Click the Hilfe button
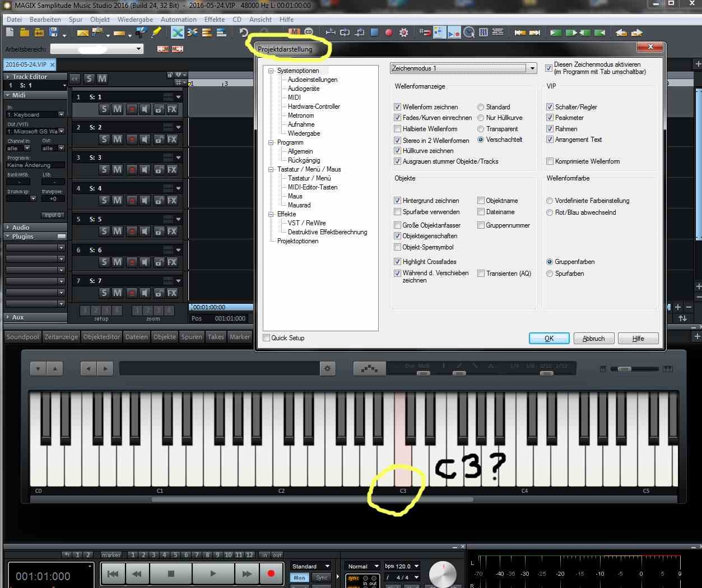 [x=638, y=339]
